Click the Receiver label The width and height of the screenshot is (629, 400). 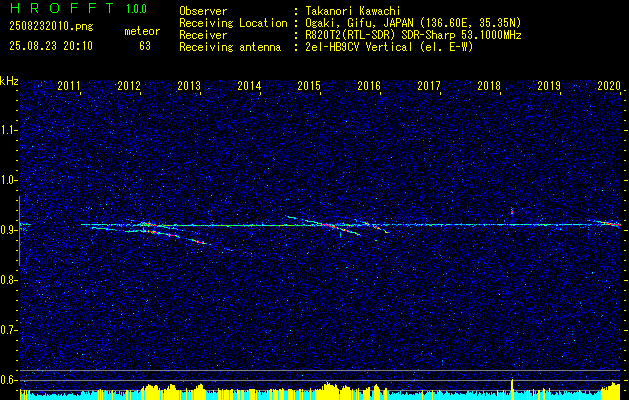[203, 35]
